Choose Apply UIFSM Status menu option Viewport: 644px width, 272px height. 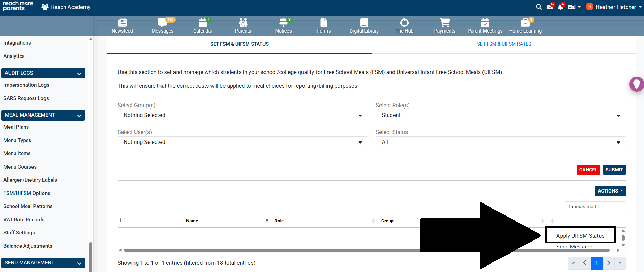580,236
